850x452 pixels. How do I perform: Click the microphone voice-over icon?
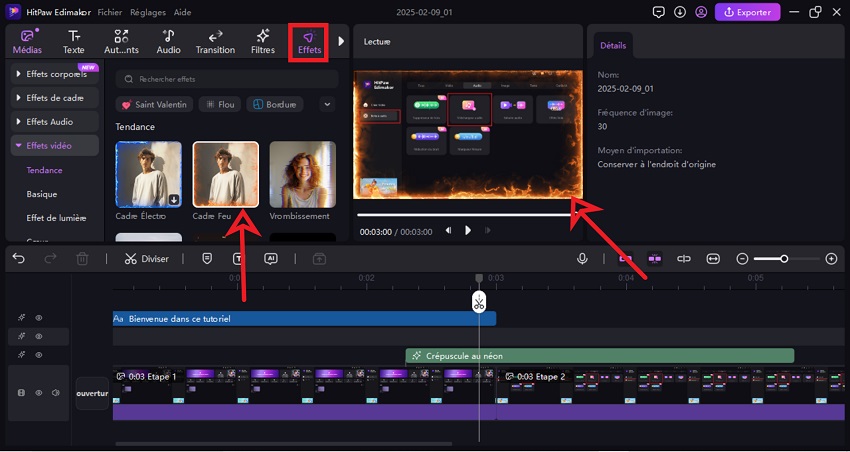pos(582,258)
